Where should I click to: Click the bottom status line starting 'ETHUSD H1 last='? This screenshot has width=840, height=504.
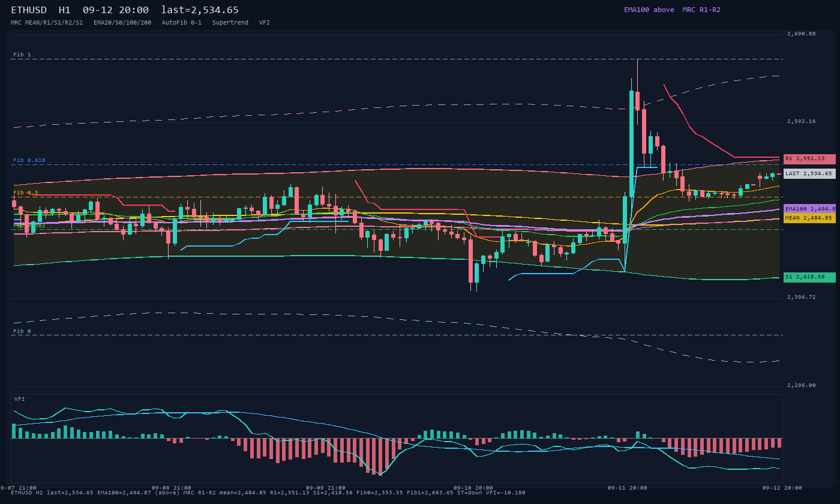(268, 493)
